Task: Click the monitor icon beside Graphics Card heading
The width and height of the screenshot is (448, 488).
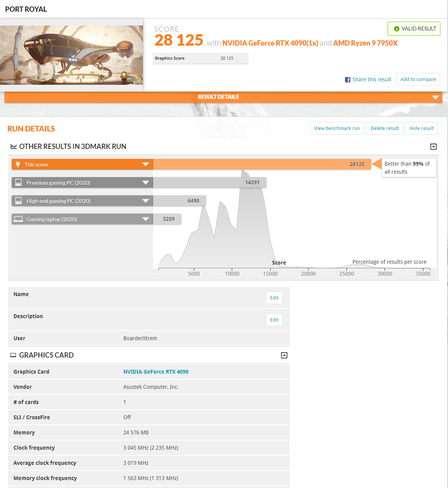Action: pos(13,355)
